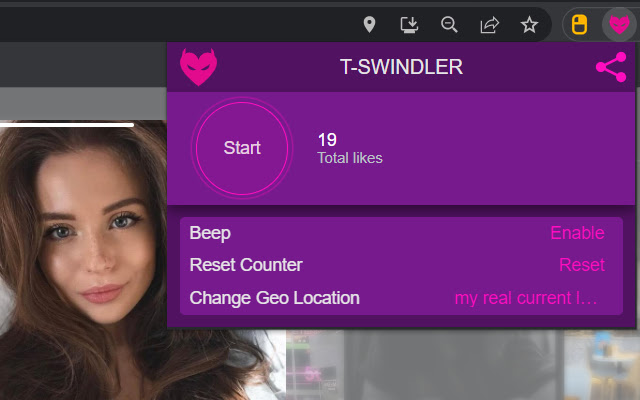Click the pink share icon in popup header

(x=611, y=67)
